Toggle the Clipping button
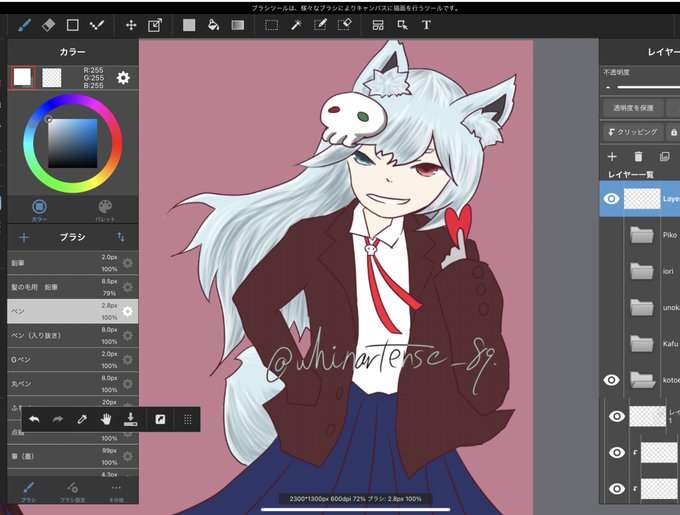Screen dimensions: 680x515 (633, 132)
